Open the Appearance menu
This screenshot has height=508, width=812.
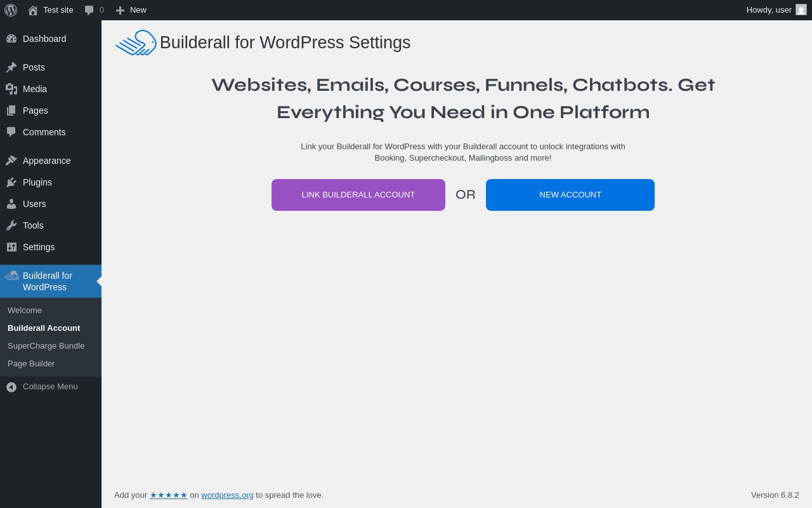(x=51, y=161)
